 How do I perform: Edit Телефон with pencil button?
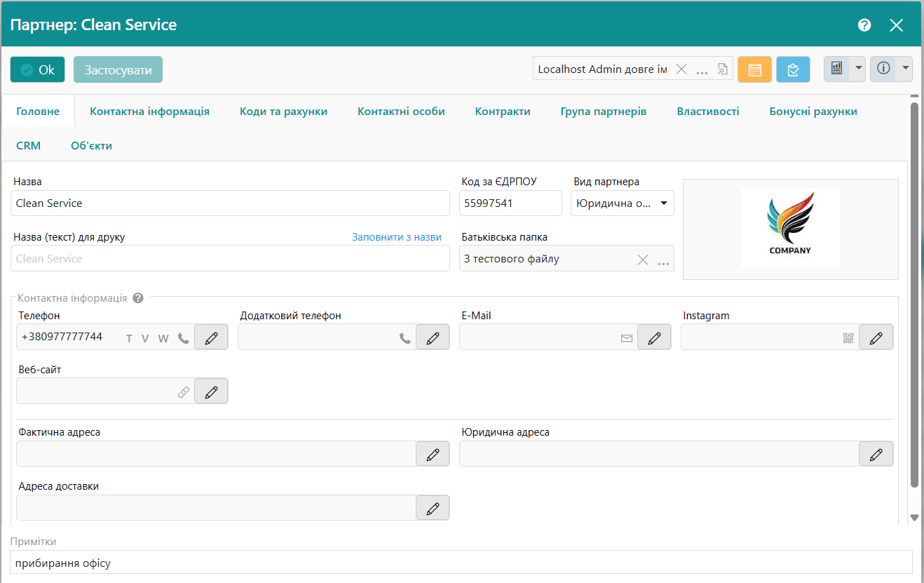click(x=211, y=337)
